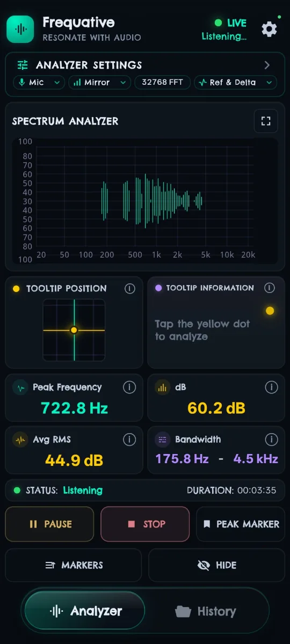Switch to the Analyzer tab
This screenshot has height=644, width=290.
click(85, 611)
